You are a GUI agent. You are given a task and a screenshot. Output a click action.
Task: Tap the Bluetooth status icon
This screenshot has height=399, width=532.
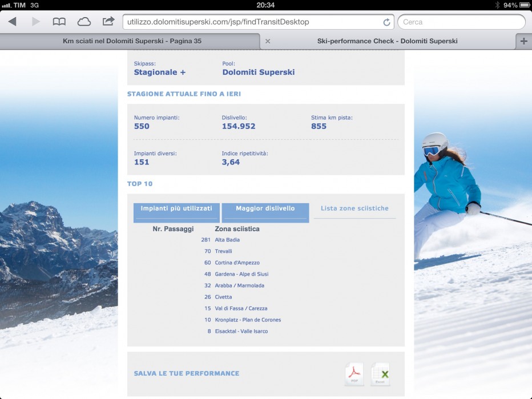[x=497, y=5]
